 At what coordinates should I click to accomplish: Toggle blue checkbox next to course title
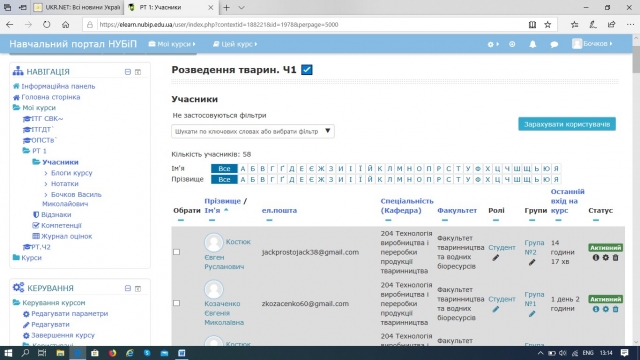pos(307,70)
